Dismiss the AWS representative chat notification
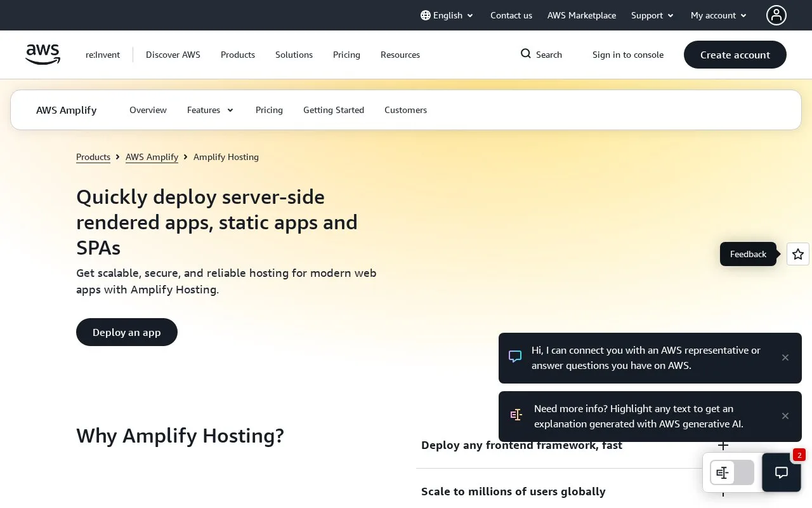This screenshot has width=812, height=508. pos(785,358)
